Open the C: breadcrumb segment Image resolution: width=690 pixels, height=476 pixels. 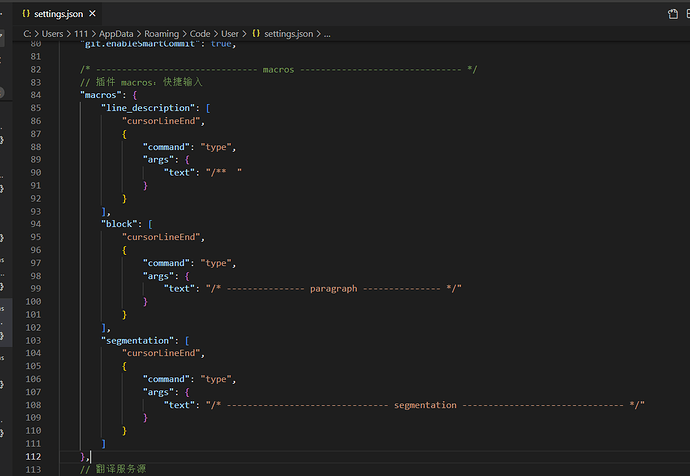click(28, 33)
